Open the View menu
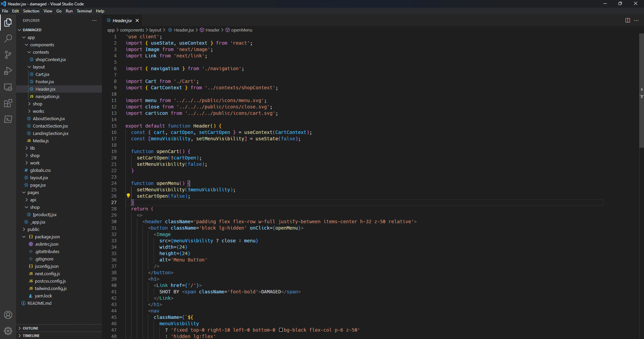Image resolution: width=644 pixels, height=339 pixels. 48,11
